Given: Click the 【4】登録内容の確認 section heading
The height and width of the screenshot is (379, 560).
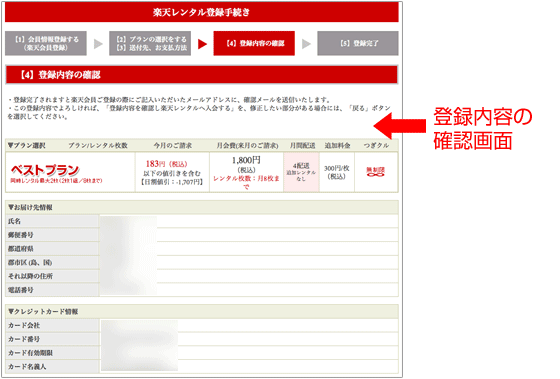Looking at the screenshot, I should tap(202, 75).
